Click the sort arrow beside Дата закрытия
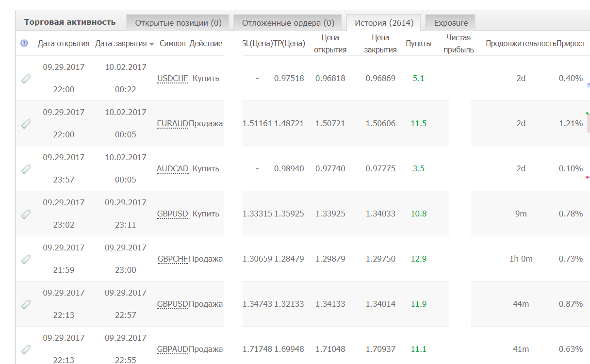Image resolution: width=590 pixels, height=364 pixels. point(152,44)
